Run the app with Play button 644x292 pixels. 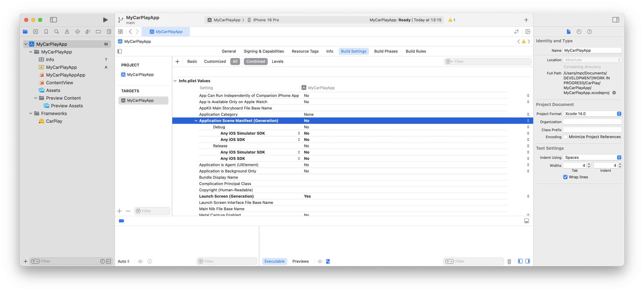105,20
